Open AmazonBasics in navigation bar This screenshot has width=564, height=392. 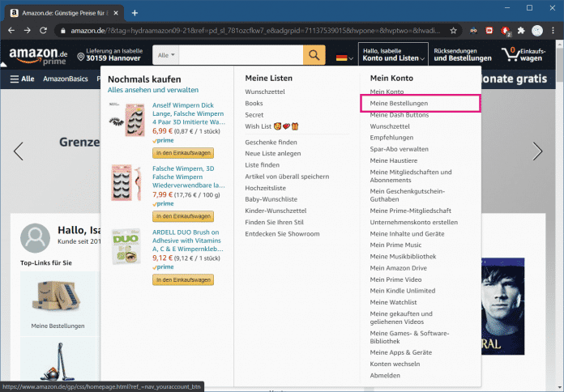click(66, 79)
